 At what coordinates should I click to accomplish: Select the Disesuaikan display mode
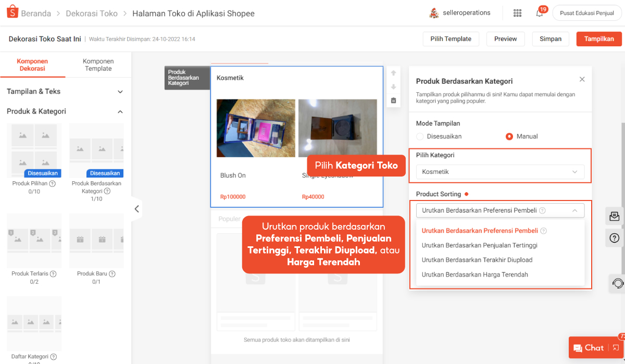click(420, 136)
